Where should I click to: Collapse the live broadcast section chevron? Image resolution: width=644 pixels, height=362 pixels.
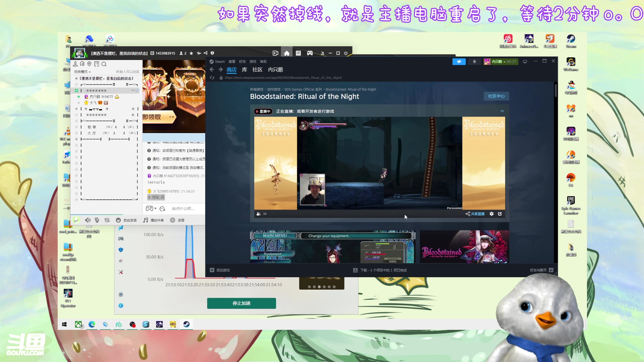(x=502, y=111)
